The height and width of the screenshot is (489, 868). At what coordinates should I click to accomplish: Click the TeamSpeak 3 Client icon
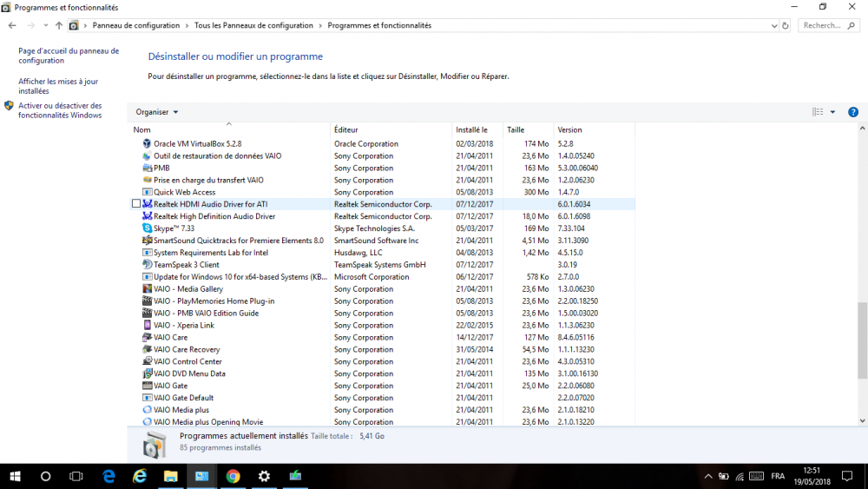coord(147,265)
